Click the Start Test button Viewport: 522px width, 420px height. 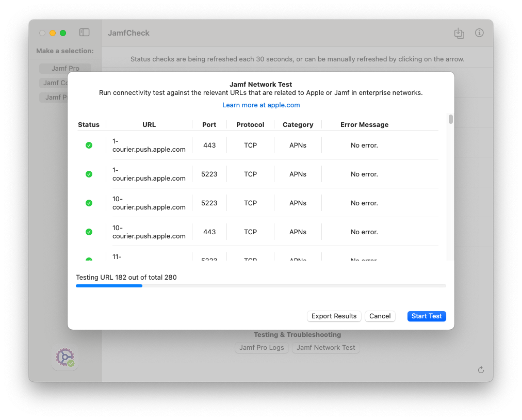pos(427,316)
